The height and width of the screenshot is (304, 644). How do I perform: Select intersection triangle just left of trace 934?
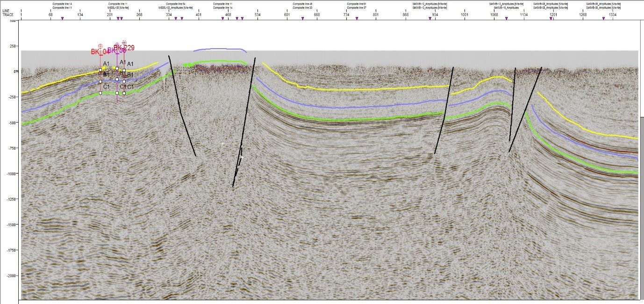coord(430,18)
